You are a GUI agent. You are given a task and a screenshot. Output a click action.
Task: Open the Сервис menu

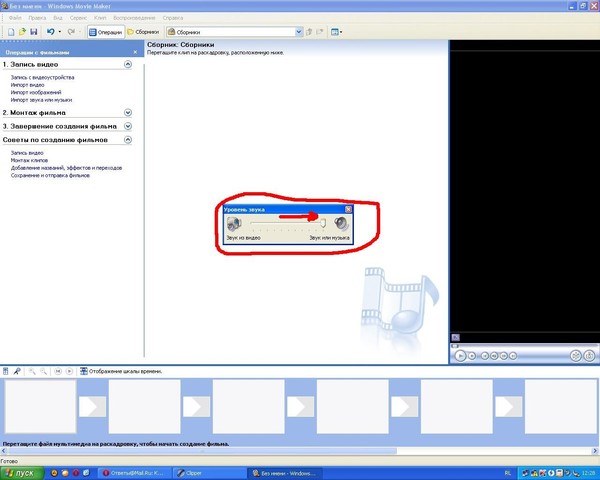coord(78,18)
